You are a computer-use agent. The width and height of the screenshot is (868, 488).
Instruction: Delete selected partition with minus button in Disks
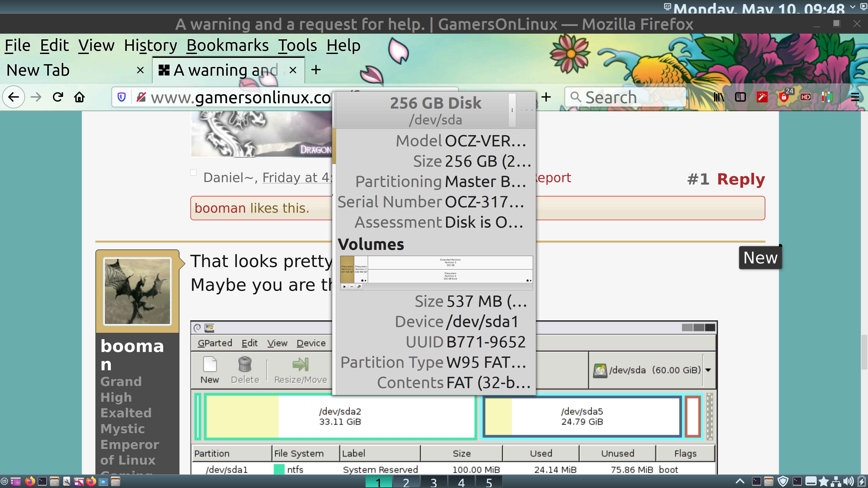(351, 287)
